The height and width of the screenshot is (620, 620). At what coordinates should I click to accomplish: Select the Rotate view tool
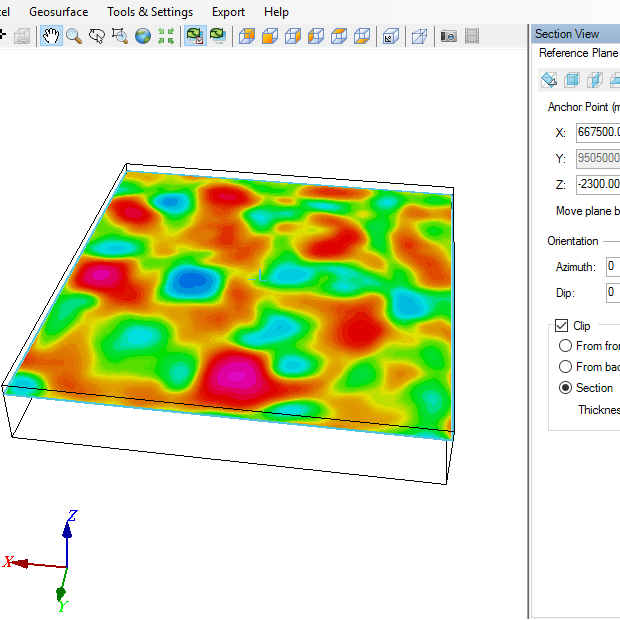pos(97,36)
